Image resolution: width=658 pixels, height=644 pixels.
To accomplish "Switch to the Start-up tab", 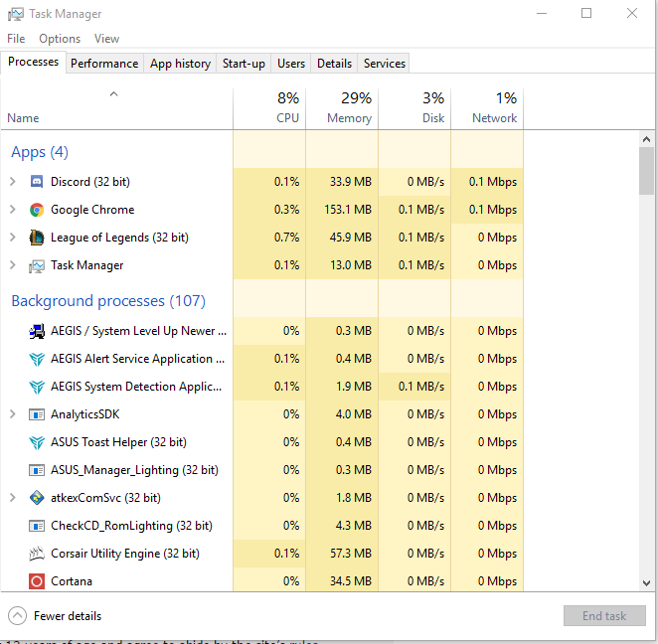I will point(244,64).
